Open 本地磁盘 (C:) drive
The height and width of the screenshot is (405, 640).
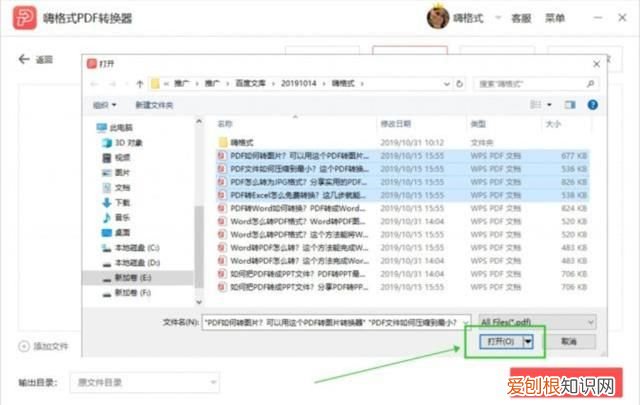pos(131,248)
